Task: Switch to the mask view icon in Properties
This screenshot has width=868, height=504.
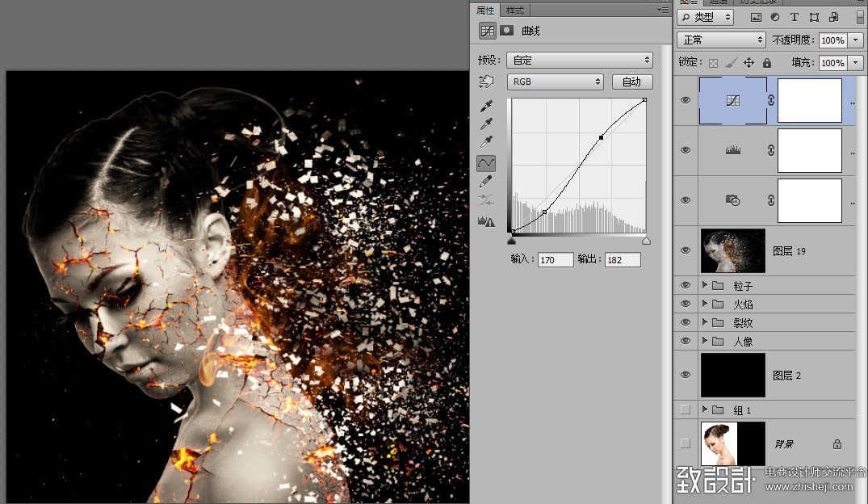Action: [x=506, y=31]
